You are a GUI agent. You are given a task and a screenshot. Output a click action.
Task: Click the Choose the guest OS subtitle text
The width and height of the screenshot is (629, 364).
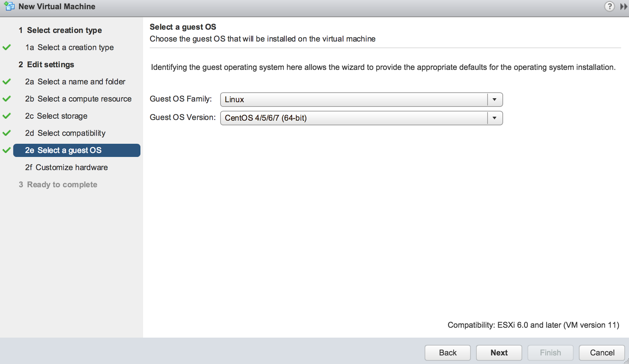tap(263, 39)
